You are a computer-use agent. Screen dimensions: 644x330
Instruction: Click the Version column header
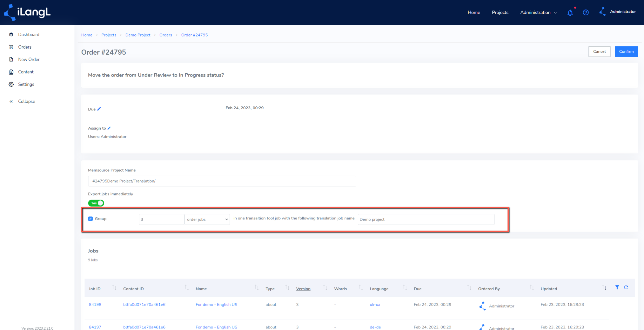[x=303, y=289]
